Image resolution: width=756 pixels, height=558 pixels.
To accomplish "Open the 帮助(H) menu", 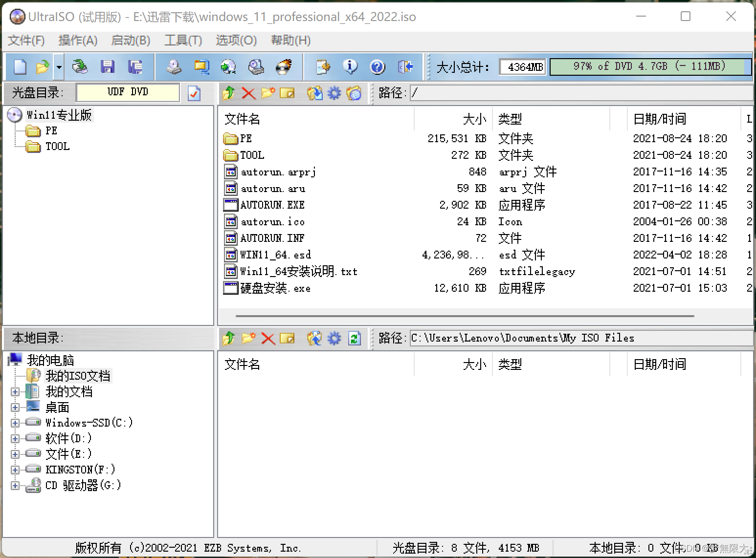I will point(290,41).
